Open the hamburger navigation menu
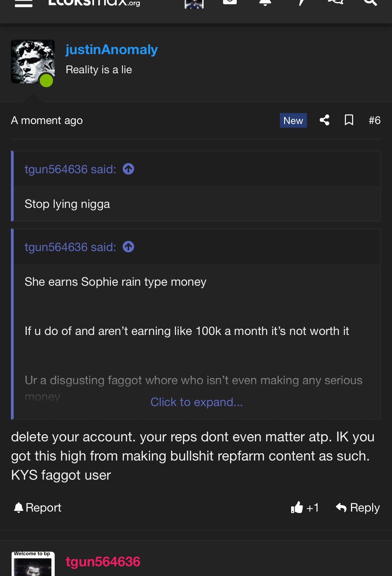 23,3
